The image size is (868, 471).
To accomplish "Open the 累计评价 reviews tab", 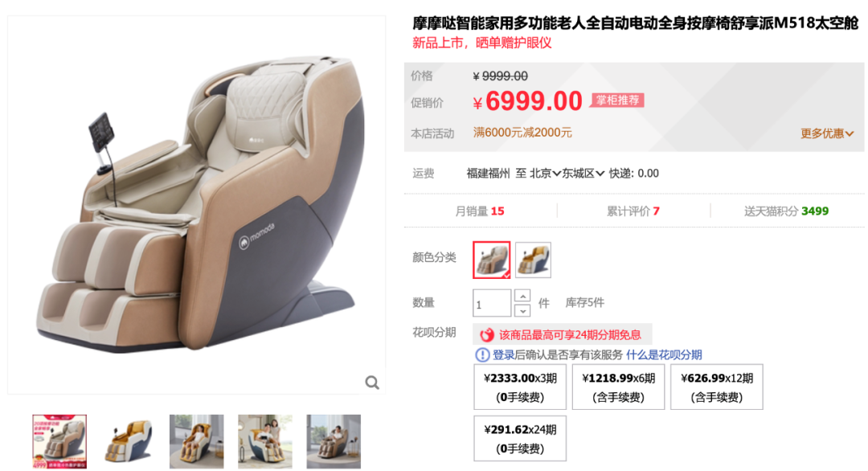I will coord(633,211).
